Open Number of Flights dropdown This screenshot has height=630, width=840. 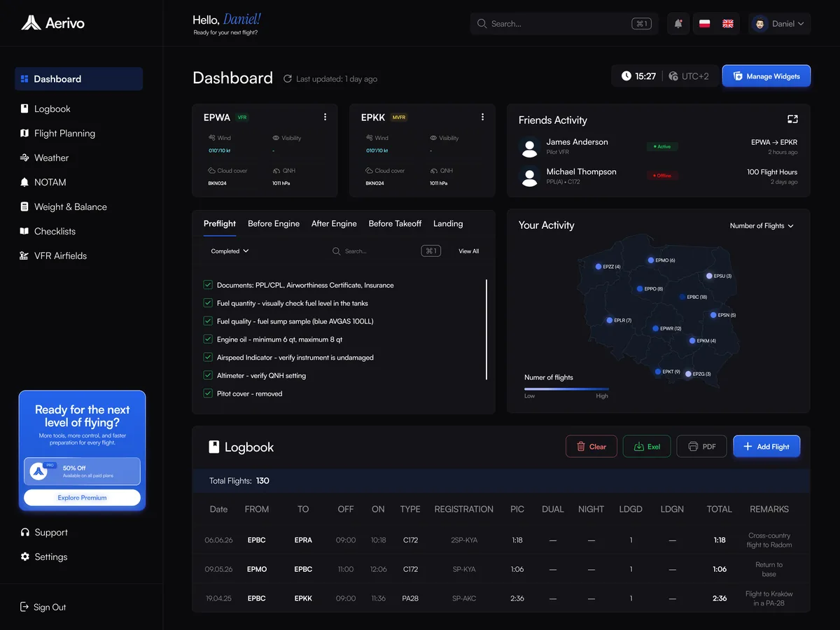coord(762,226)
